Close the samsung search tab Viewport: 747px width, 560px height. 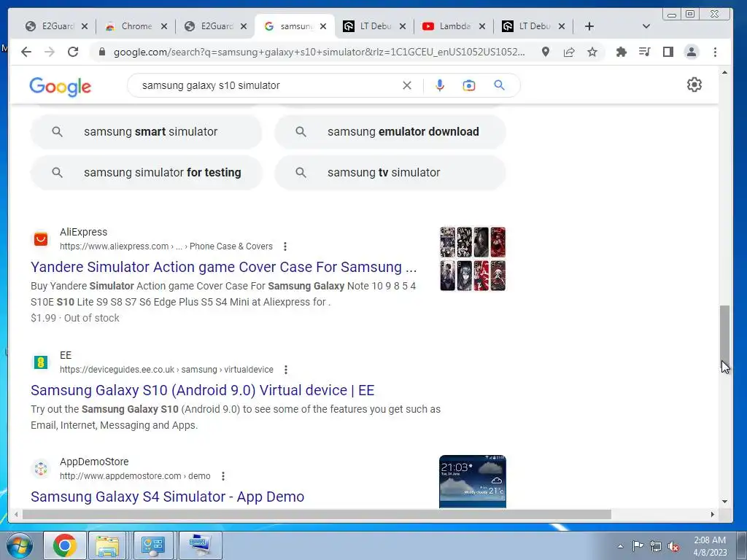click(x=323, y=26)
